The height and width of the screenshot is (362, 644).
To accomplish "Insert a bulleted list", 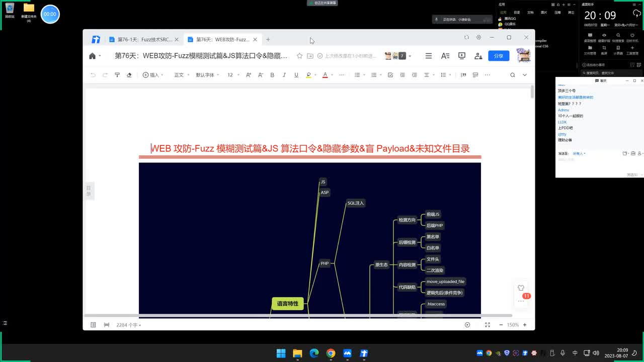I will [x=357, y=75].
